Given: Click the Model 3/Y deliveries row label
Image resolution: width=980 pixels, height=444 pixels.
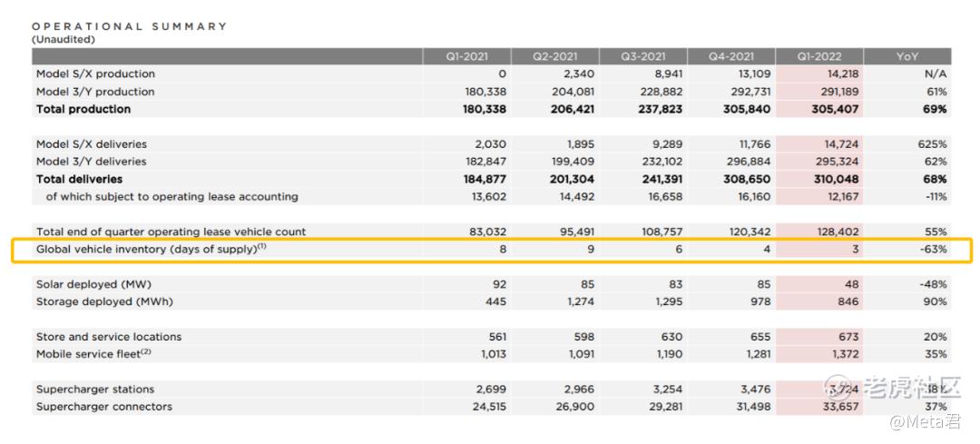Looking at the screenshot, I should click(x=92, y=162).
